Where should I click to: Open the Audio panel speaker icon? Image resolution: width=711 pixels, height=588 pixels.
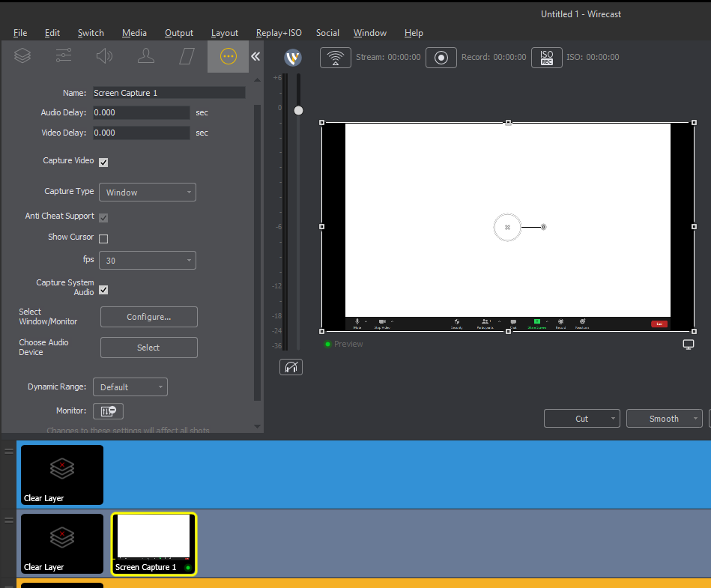(x=104, y=55)
